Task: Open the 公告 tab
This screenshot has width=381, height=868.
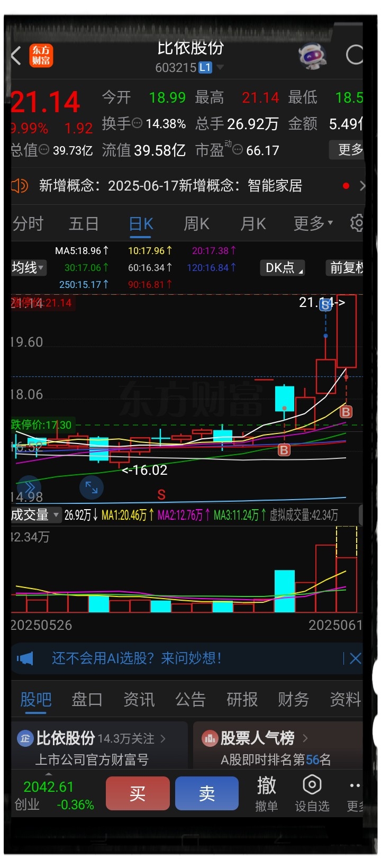Action: [x=190, y=700]
